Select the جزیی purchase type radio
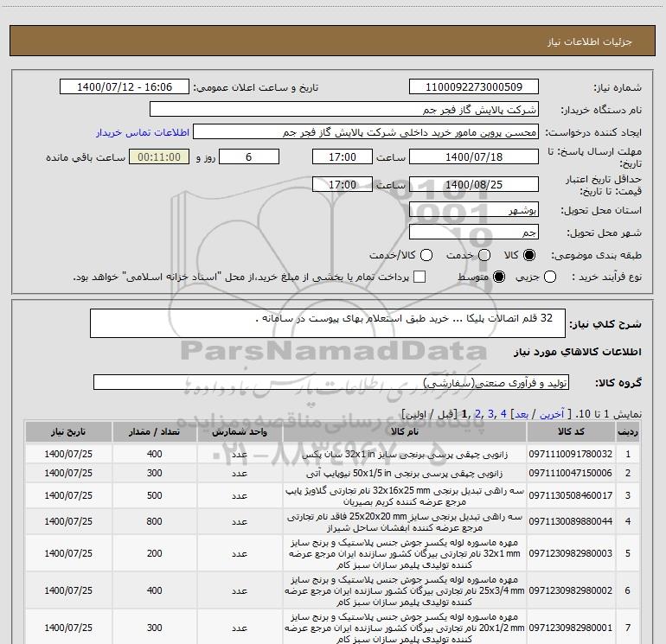The width and height of the screenshot is (666, 644). 550,277
